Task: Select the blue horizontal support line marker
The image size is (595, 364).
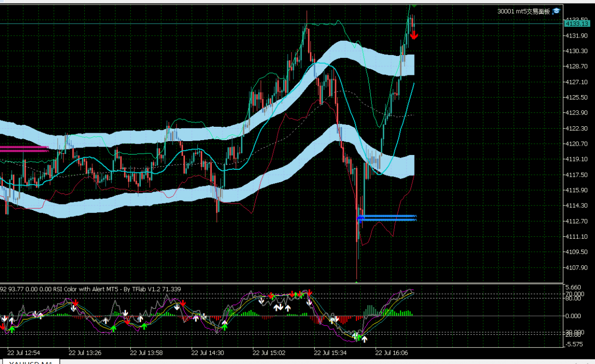Action: point(387,218)
